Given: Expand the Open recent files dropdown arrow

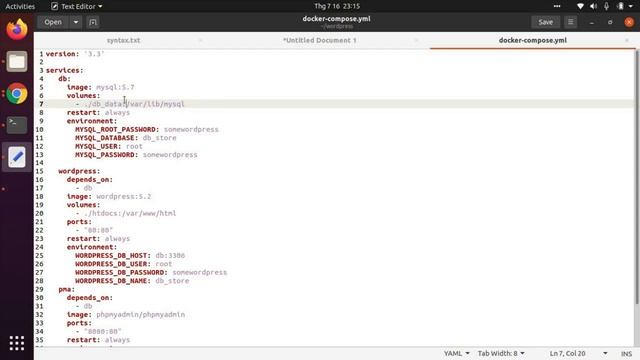Looking at the screenshot, I should [76, 22].
